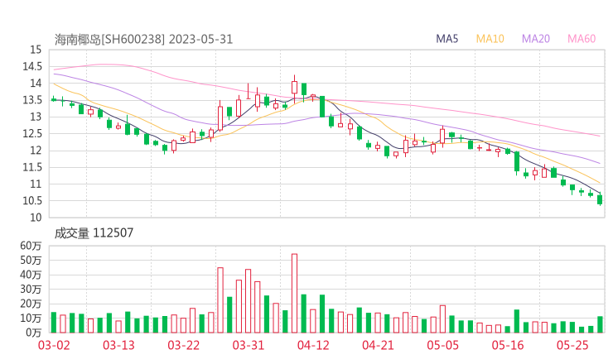
Task: Select the 05-05 date label
Action: 442,345
